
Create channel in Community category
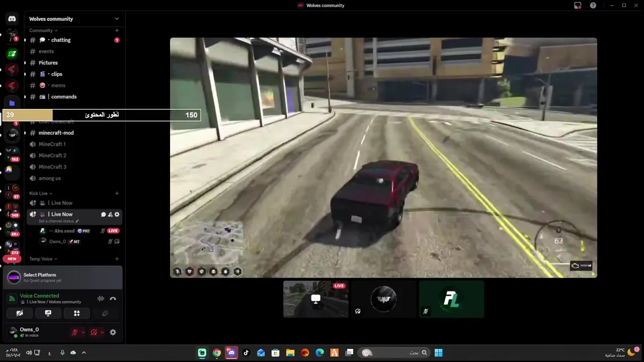click(117, 31)
